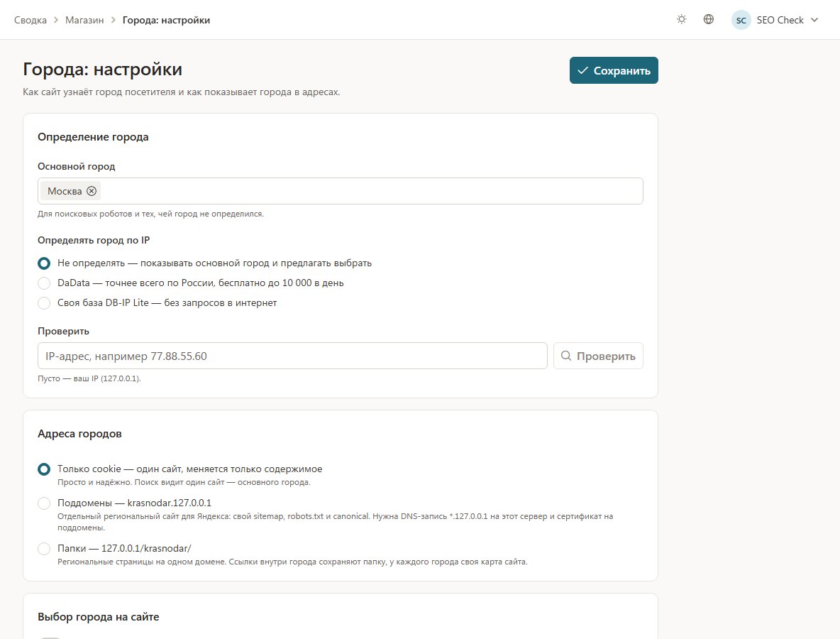Click the Проверить search button
The image size is (840, 639).
tap(598, 356)
